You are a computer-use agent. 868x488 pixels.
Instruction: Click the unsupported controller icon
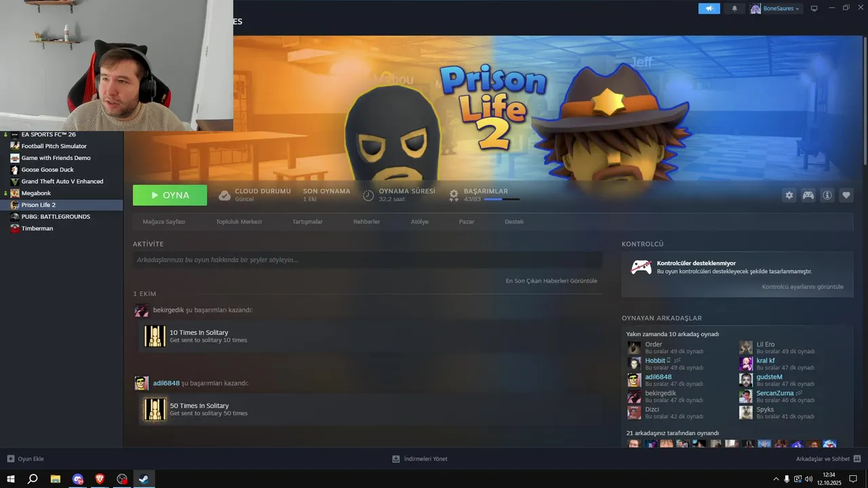point(642,267)
